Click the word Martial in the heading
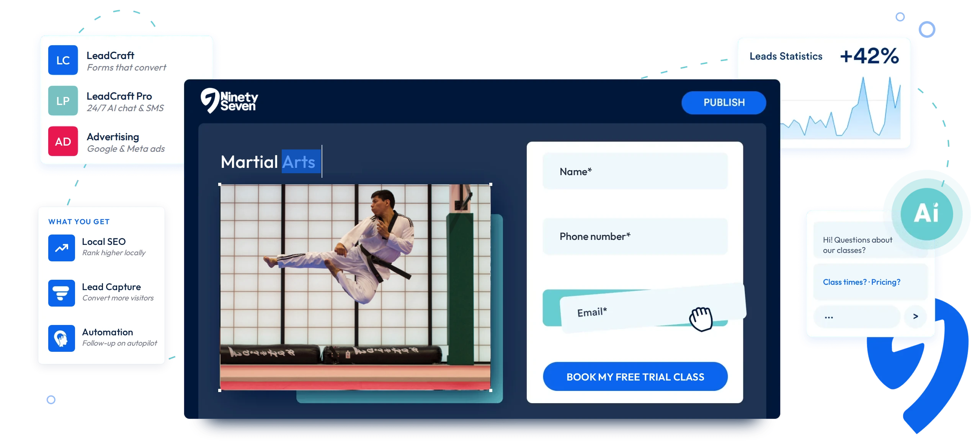 (x=249, y=162)
